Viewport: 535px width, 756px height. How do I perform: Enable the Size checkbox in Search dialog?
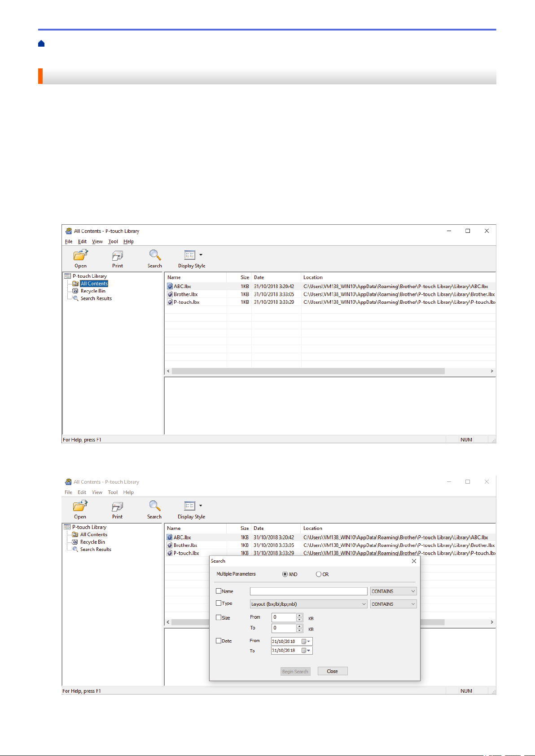point(219,617)
